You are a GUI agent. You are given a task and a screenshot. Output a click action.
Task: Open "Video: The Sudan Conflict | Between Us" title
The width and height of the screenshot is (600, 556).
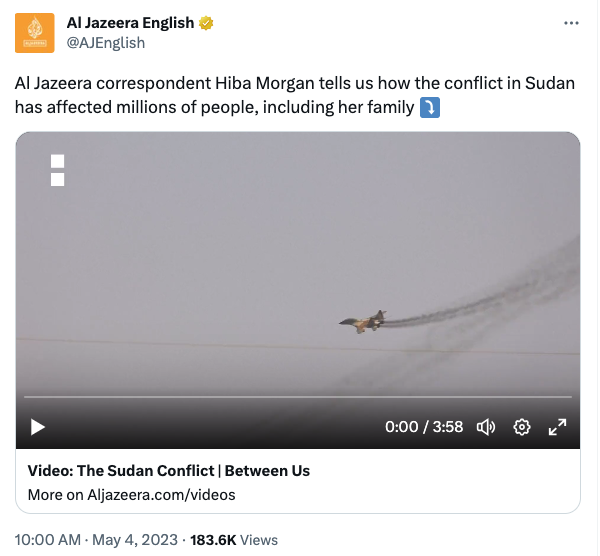(x=169, y=470)
